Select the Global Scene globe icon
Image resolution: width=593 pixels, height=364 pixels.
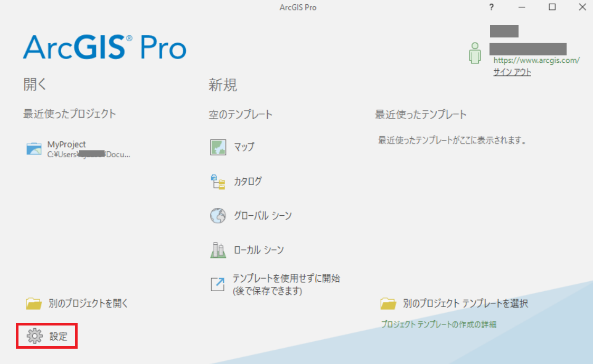(x=218, y=216)
